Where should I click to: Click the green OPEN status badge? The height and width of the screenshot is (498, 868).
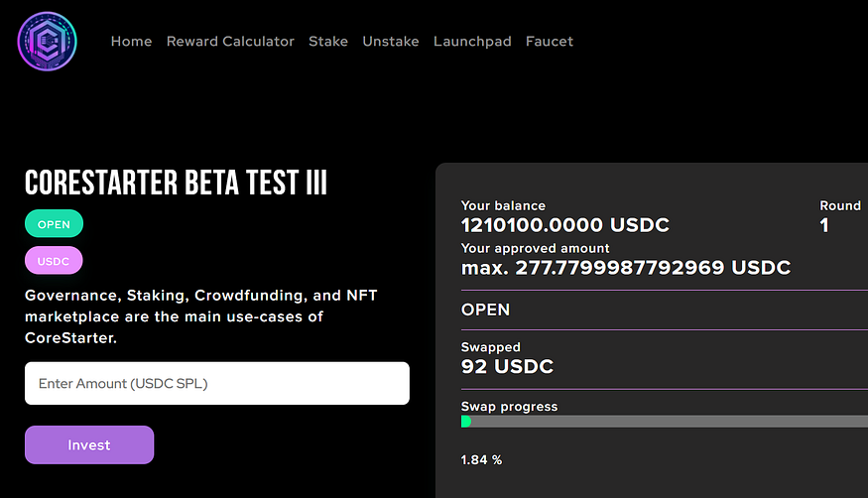coord(54,224)
